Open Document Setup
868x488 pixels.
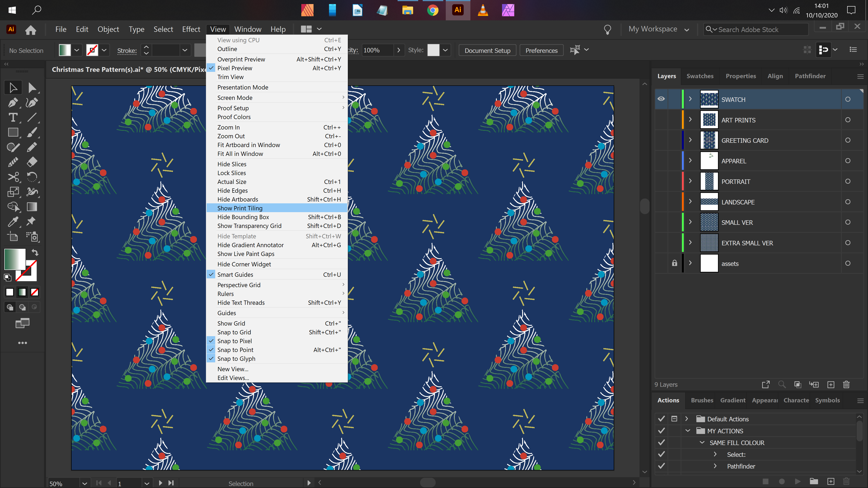487,50
